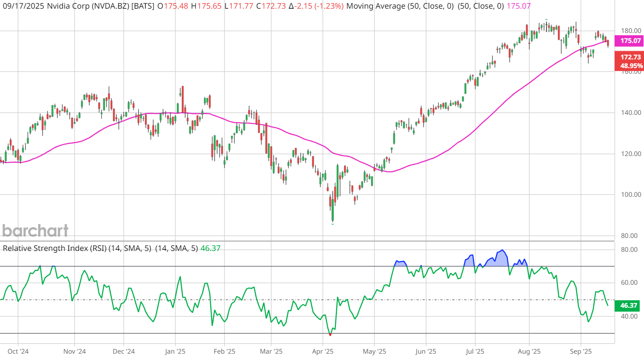The width and height of the screenshot is (644, 358).
Task: Click the Feb '25 date axis label
Action: click(224, 351)
